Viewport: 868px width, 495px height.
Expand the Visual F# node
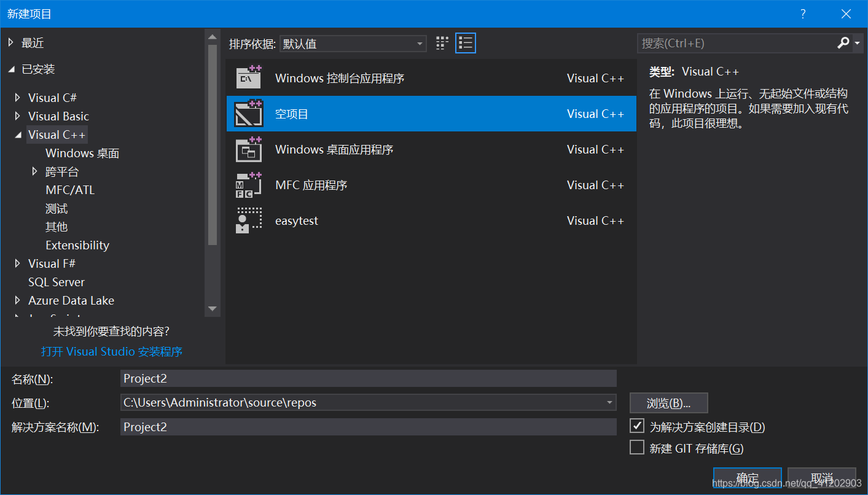pyautogui.click(x=17, y=263)
